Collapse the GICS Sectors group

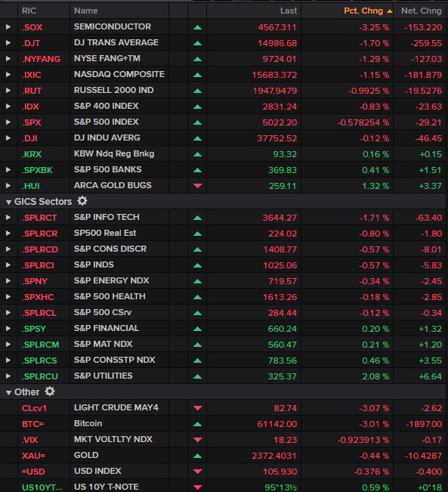(8, 203)
